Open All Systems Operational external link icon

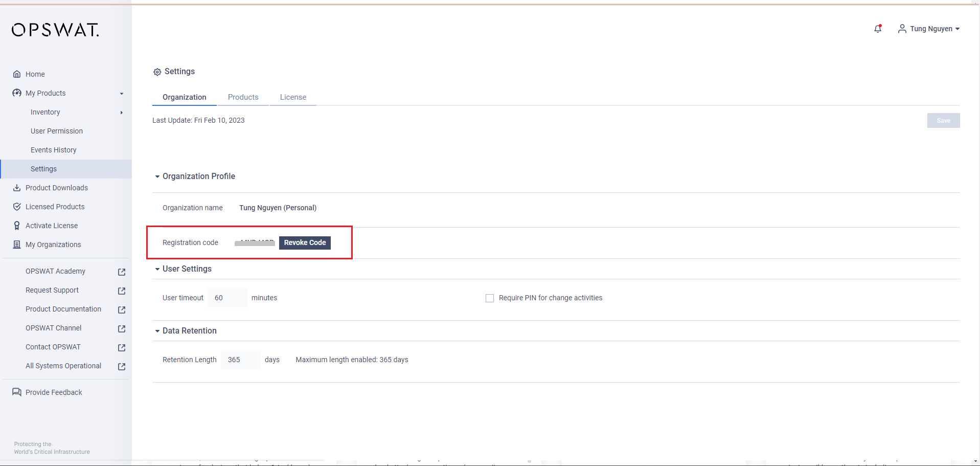pyautogui.click(x=122, y=367)
